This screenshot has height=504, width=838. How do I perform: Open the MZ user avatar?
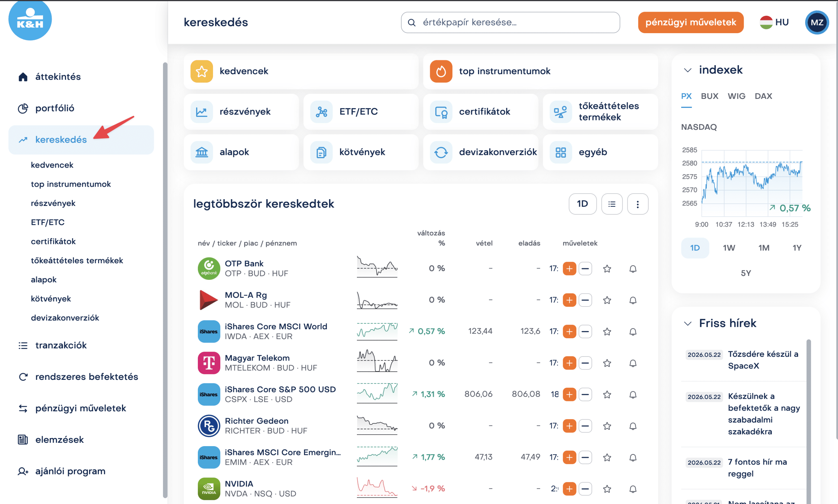pyautogui.click(x=816, y=22)
